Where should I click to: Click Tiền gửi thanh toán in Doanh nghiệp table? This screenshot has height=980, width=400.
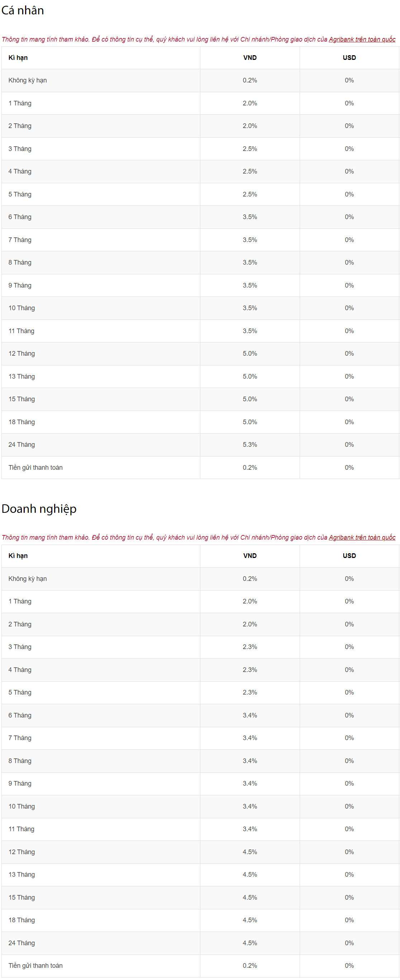(36, 966)
